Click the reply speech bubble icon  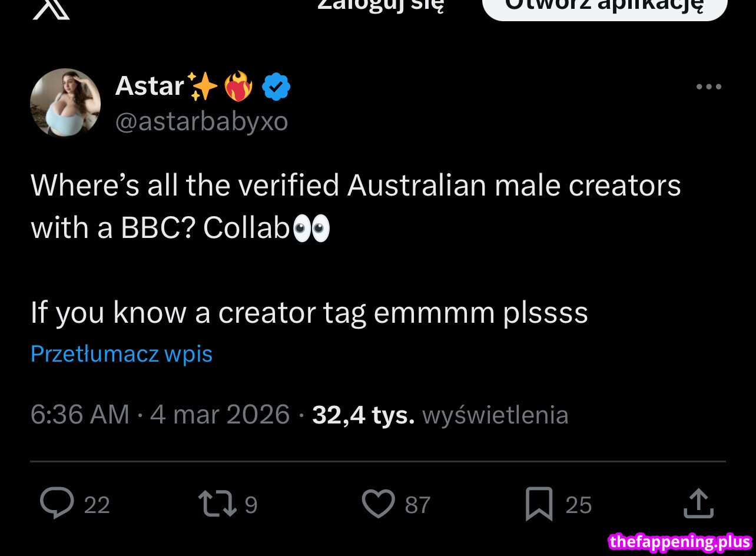[x=57, y=504]
